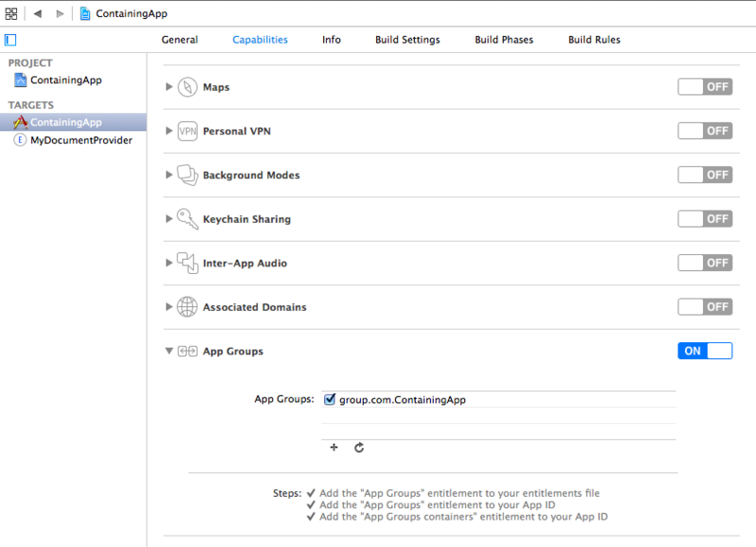Screen dimensions: 756x547
Task: Click the "App Groups containers" entitlement step
Action: point(463,517)
